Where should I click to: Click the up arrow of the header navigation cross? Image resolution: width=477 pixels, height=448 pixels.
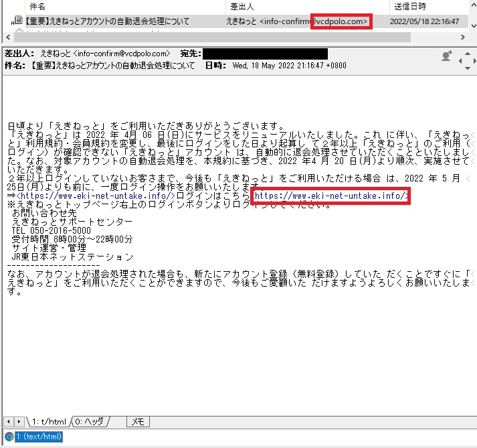[468, 54]
